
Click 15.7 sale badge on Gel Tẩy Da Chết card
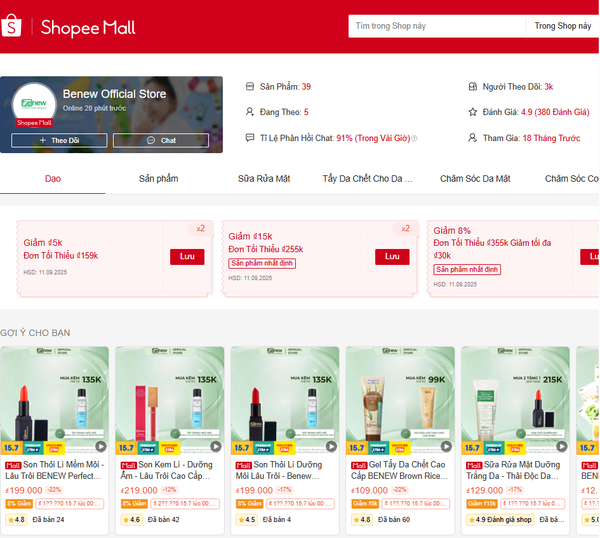pos(356,448)
